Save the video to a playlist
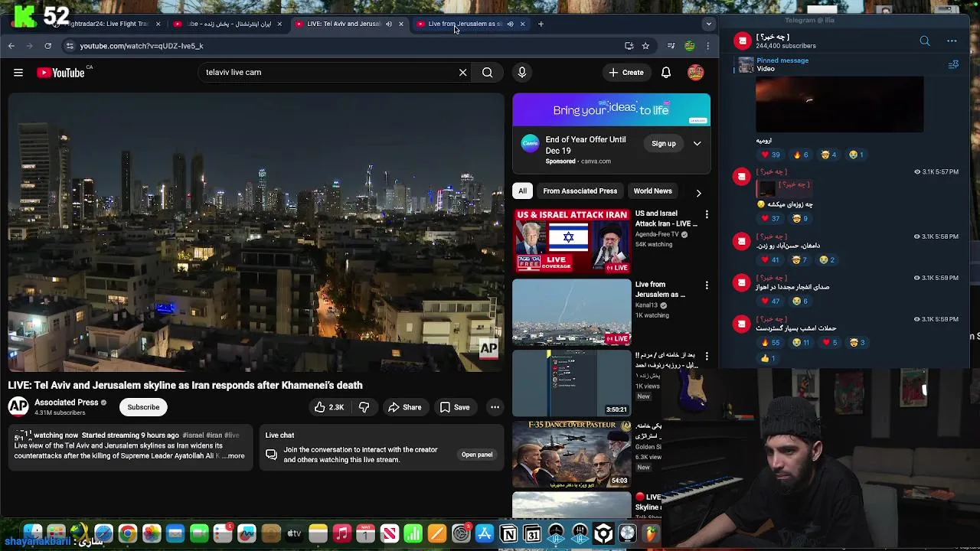Image resolution: width=980 pixels, height=551 pixels. click(x=454, y=407)
